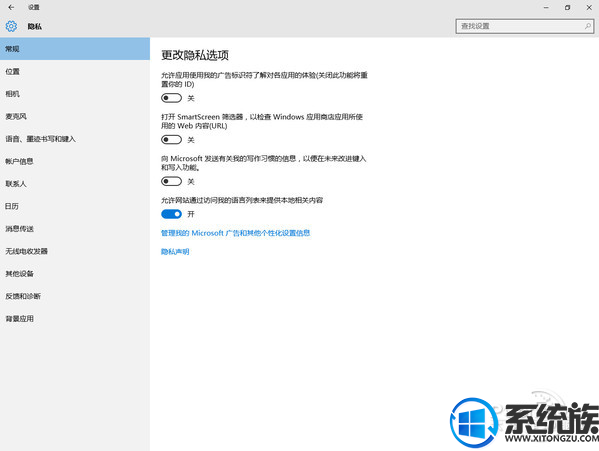
Task: Open the 相机 privacy category
Action: pyautogui.click(x=75, y=94)
